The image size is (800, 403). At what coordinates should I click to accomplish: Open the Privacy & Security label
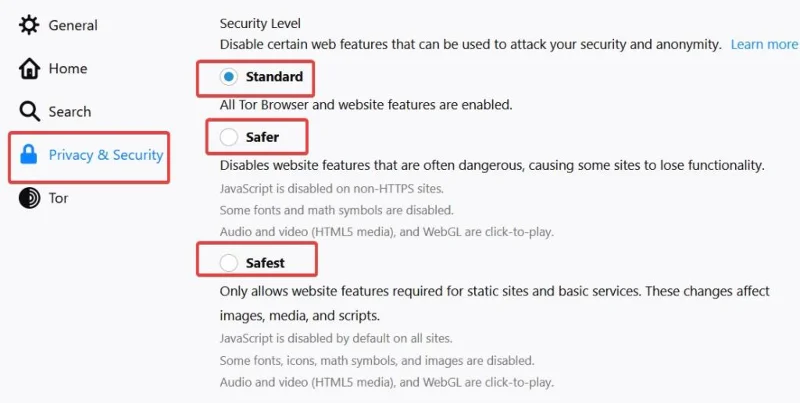coord(106,155)
